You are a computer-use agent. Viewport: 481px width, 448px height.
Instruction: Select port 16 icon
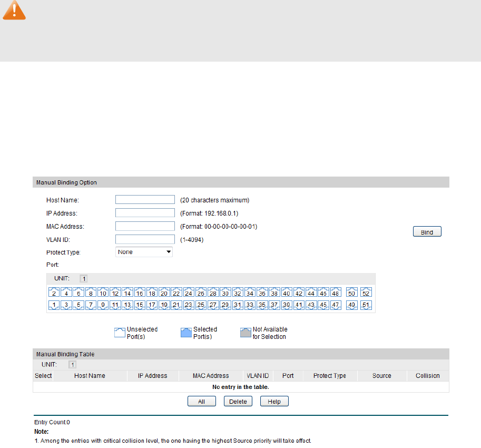[x=140, y=293]
